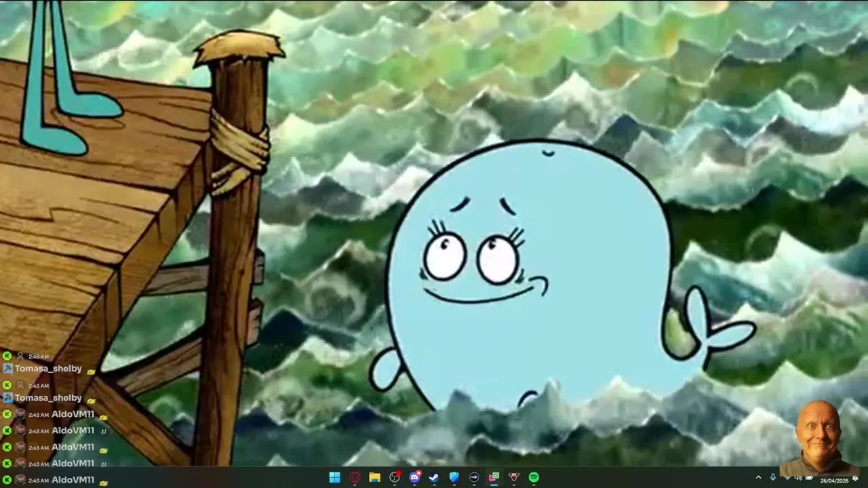Open the blue shield app in the taskbar
The image size is (868, 488).
(454, 477)
